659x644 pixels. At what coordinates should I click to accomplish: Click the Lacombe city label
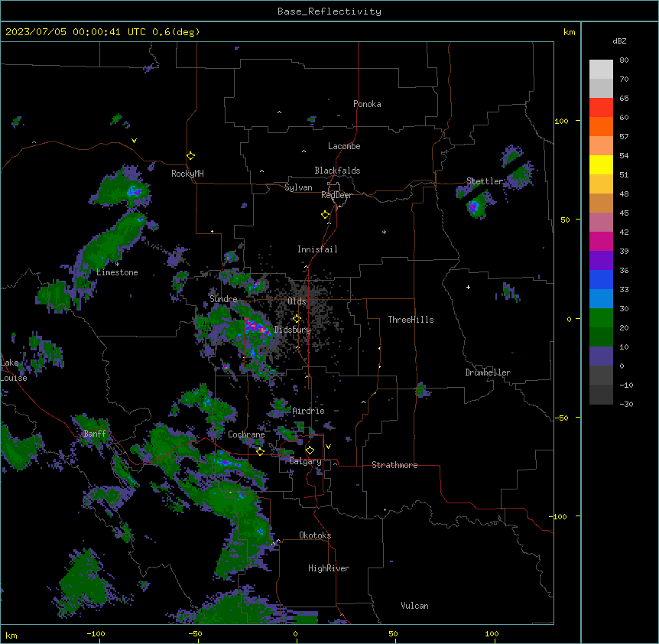(x=344, y=146)
